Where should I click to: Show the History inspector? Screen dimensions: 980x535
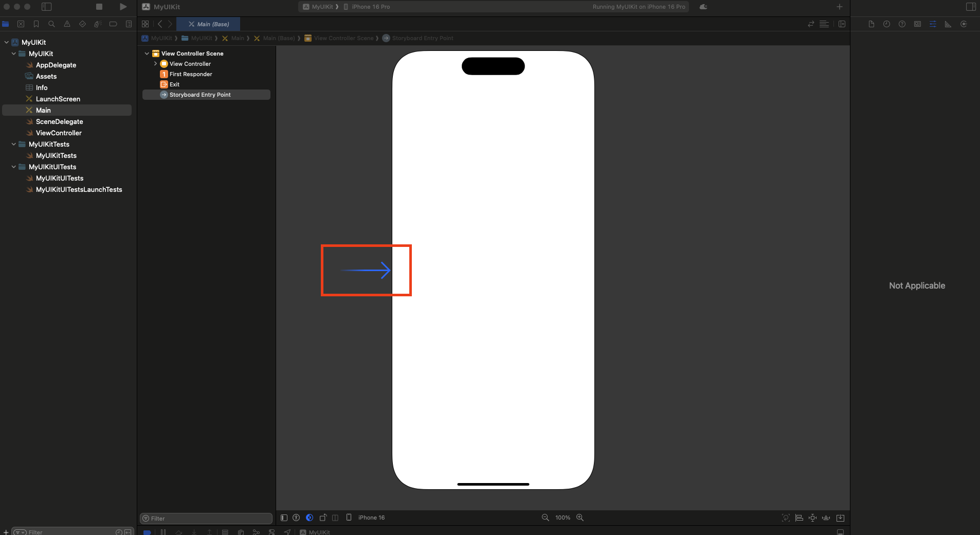887,24
